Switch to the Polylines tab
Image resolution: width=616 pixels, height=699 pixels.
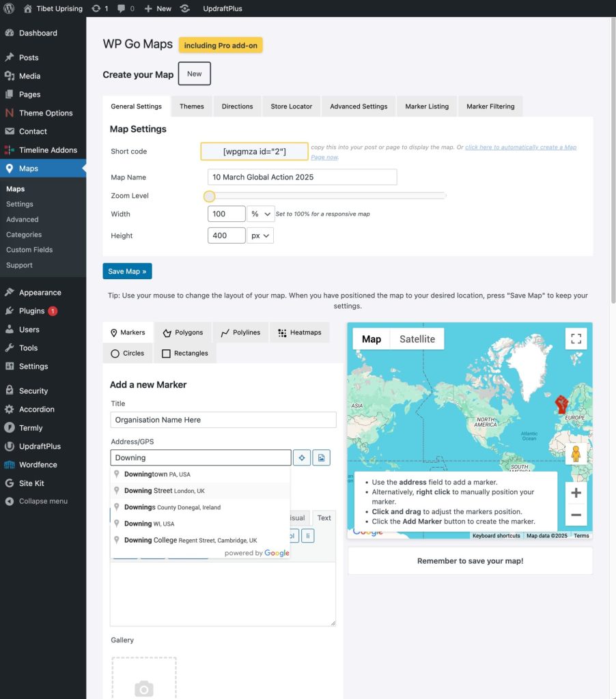[x=240, y=332]
